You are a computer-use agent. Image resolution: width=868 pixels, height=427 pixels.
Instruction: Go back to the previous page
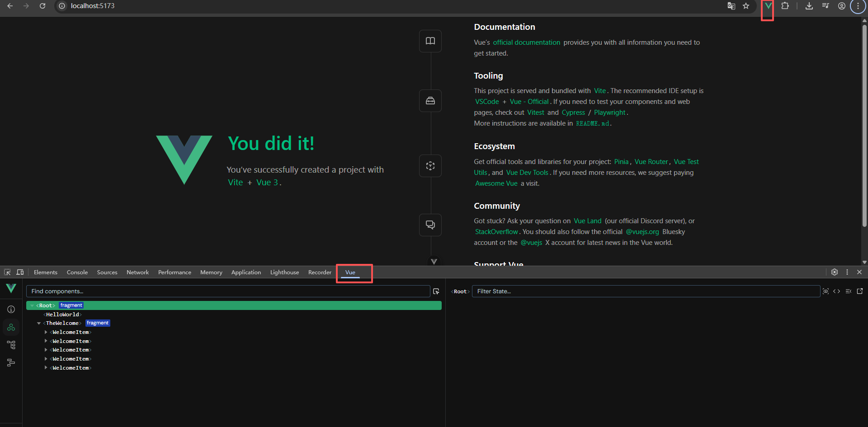[10, 6]
